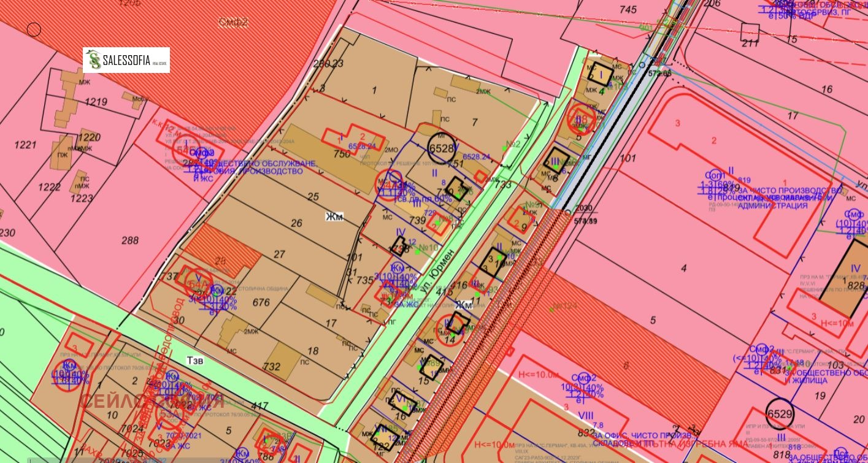Select the circled block number 6528
Viewport: 868px width, 463px height.
pyautogui.click(x=442, y=149)
